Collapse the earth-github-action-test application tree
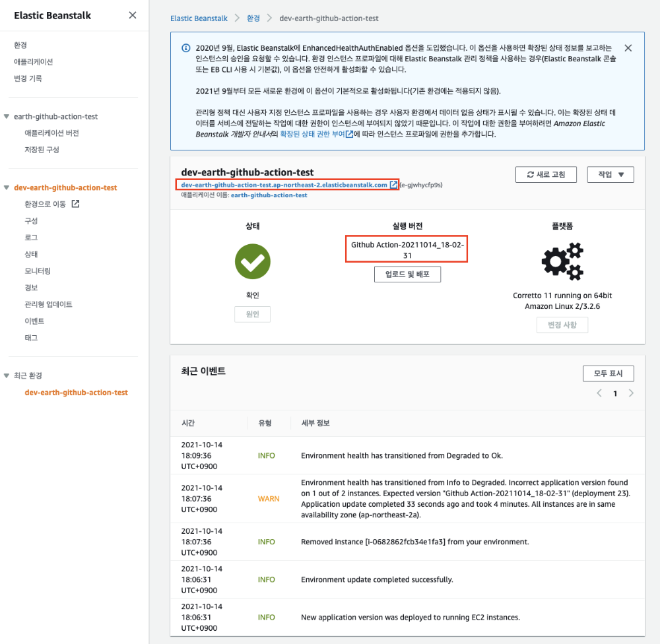This screenshot has width=660, height=644. pos(7,117)
